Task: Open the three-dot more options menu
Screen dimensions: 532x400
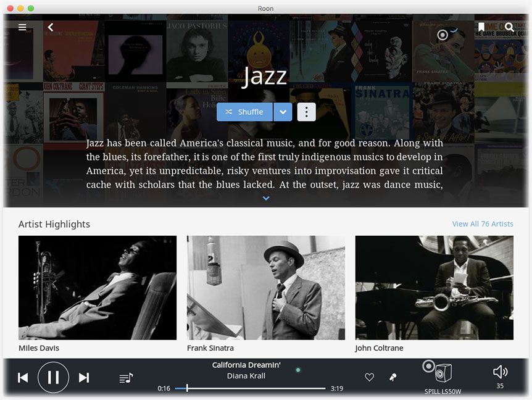Action: click(306, 112)
